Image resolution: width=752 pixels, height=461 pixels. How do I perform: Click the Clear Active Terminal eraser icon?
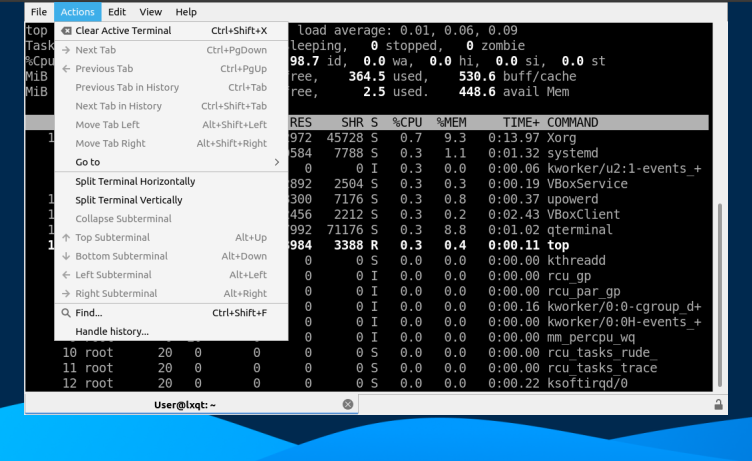click(x=66, y=31)
